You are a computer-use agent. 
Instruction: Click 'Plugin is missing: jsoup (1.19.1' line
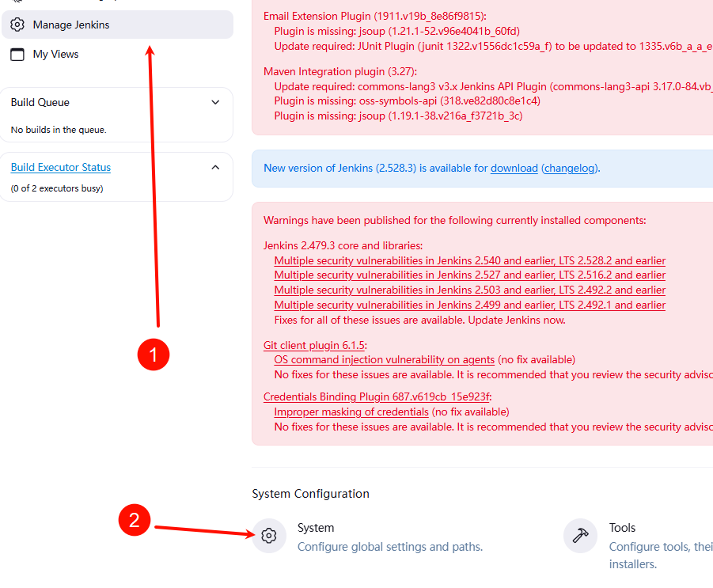coord(398,116)
